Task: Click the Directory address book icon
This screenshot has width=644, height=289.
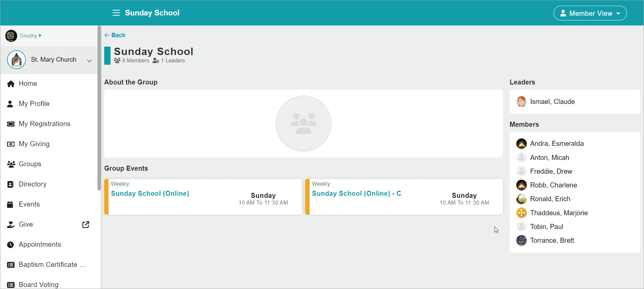Action: click(11, 184)
